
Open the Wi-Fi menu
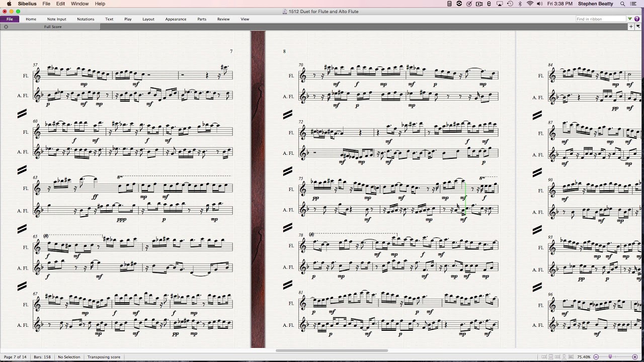530,4
